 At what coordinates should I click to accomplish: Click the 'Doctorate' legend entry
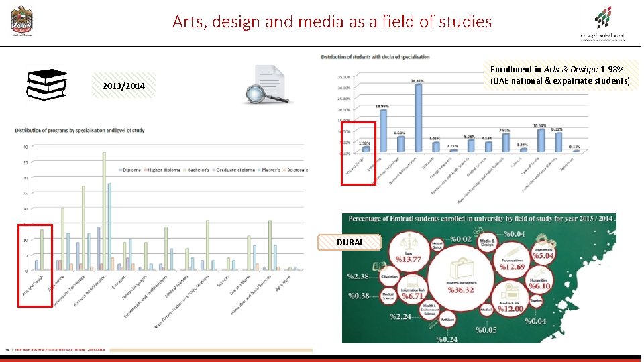(297, 170)
